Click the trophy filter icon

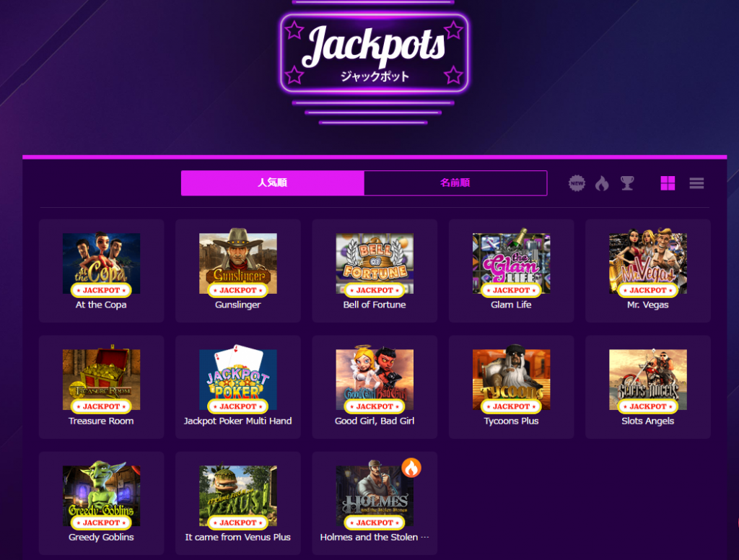click(x=627, y=183)
